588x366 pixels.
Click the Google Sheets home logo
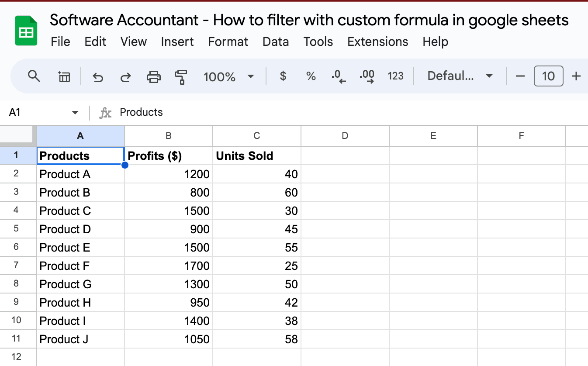[x=26, y=31]
